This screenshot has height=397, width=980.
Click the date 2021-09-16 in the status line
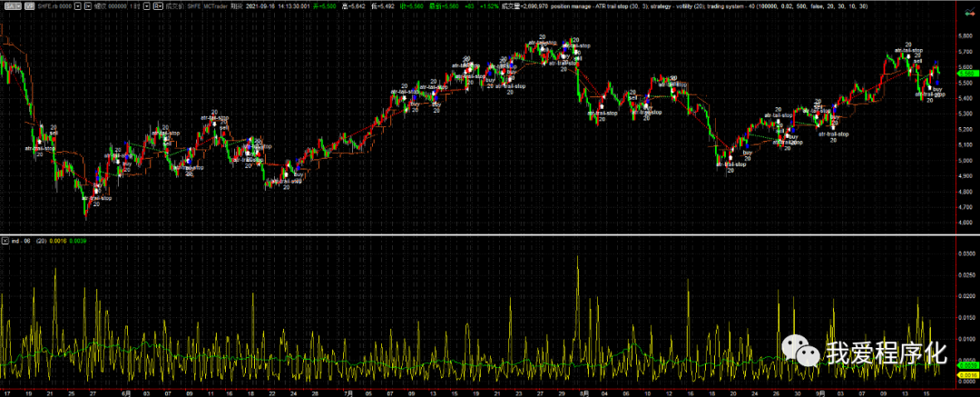260,5
